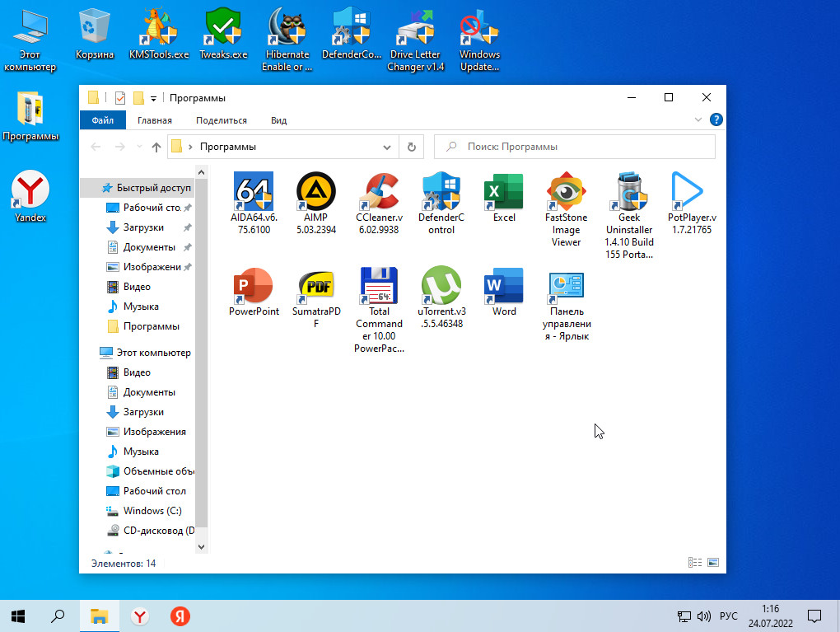Select the Корзина recycle bin icon

(94, 27)
